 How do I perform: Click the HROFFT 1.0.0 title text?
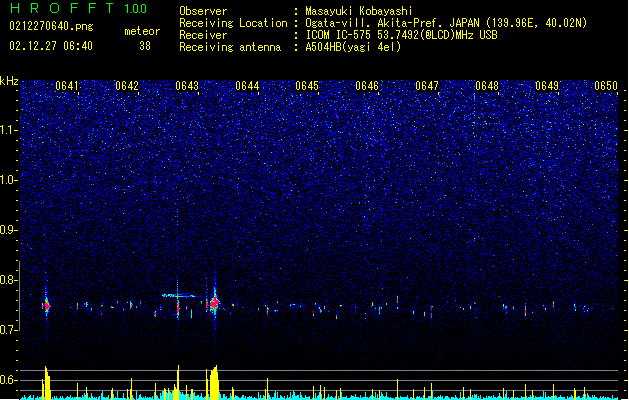click(79, 8)
